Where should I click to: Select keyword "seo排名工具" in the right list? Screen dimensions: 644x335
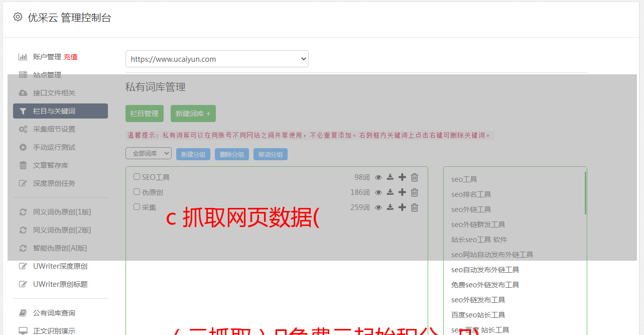471,194
